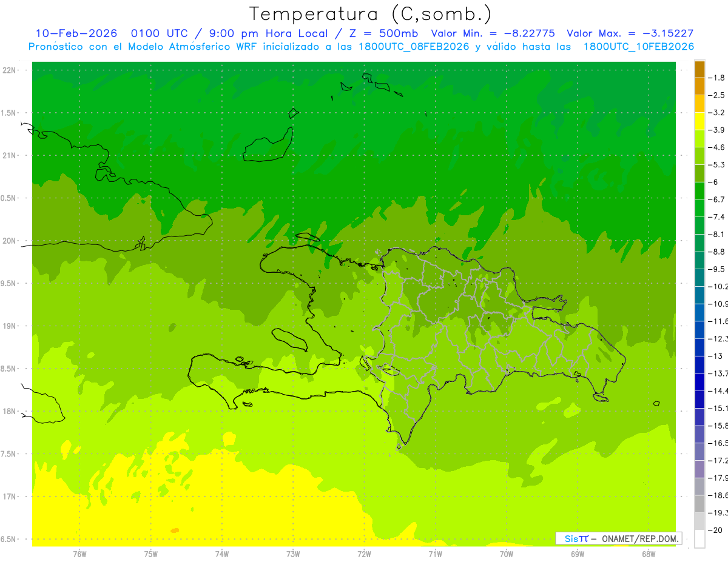Pick the purple legend swatch between -17.2 and -17.9

coord(699,469)
